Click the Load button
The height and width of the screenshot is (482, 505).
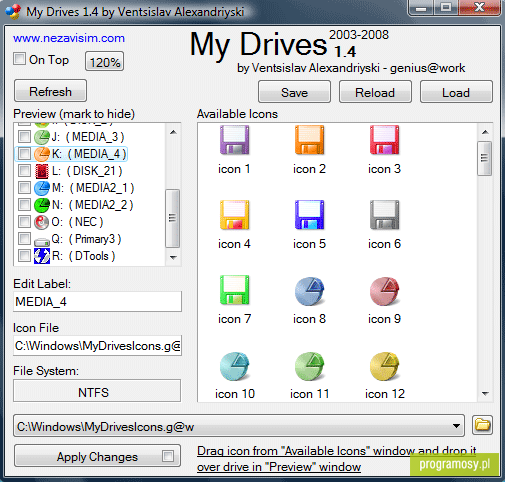pyautogui.click(x=456, y=92)
